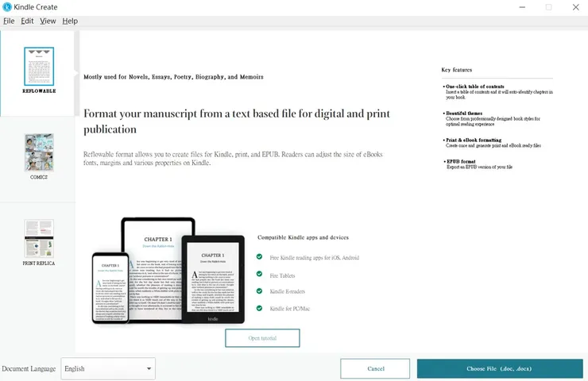The width and height of the screenshot is (588, 381).
Task: Click the COMICS label
Action: tap(39, 177)
